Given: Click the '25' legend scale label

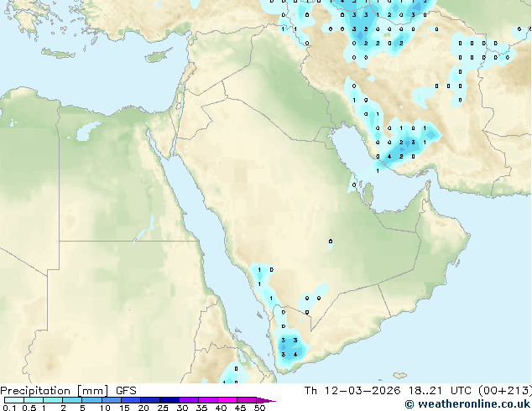Looking at the screenshot, I should pyautogui.click(x=163, y=408).
